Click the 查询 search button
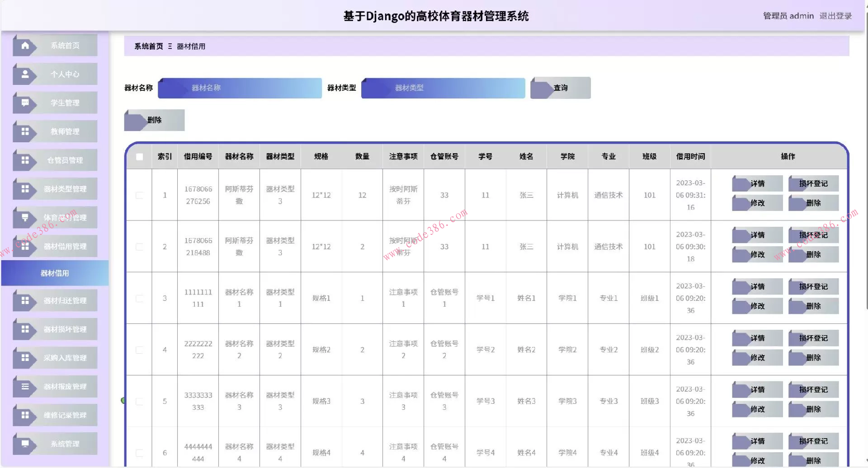The height and width of the screenshot is (468, 868). [x=561, y=88]
